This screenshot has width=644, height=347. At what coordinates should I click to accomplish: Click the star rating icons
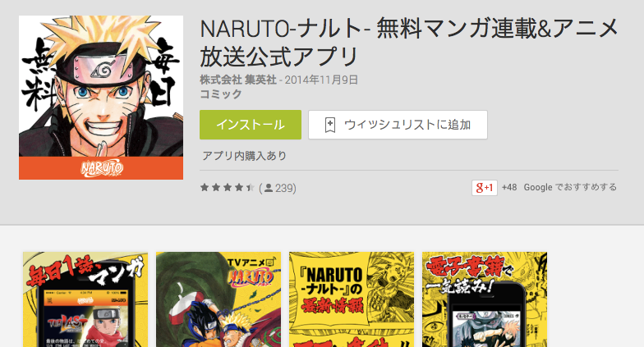click(x=228, y=188)
